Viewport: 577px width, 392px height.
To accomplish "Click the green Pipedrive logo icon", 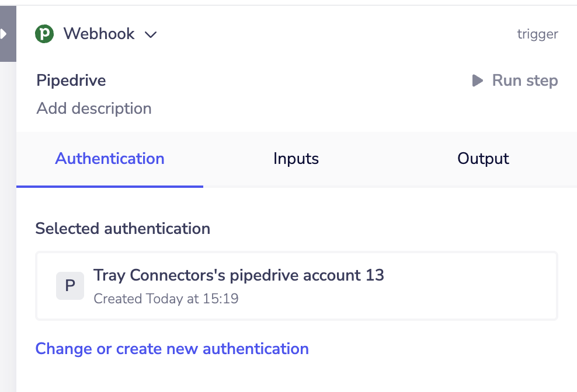I will pos(44,34).
